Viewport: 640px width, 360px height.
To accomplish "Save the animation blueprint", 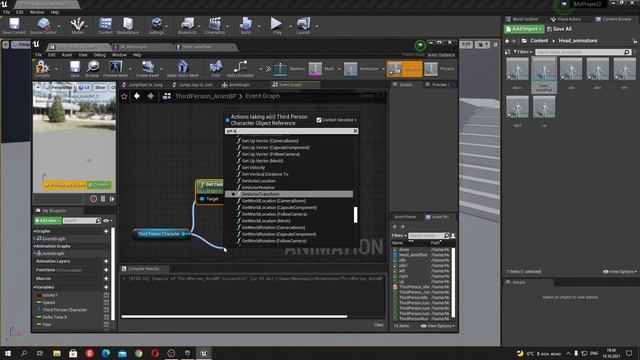I will pos(75,69).
